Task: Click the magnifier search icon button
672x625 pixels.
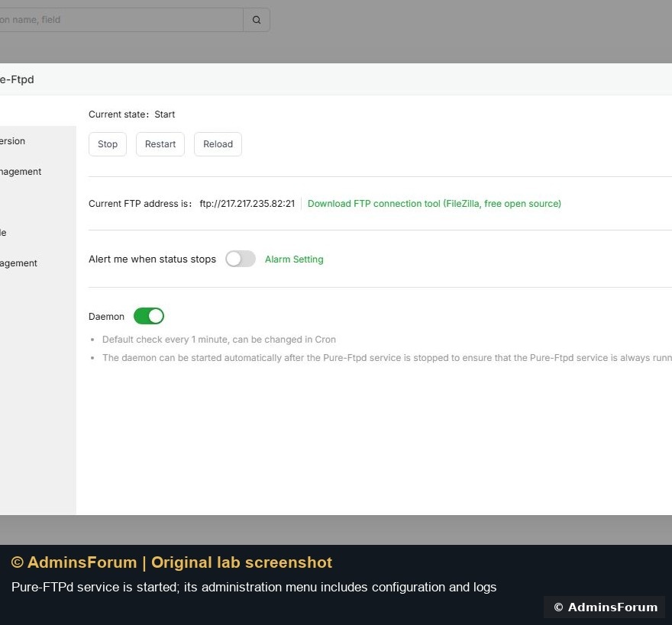Action: click(x=257, y=20)
